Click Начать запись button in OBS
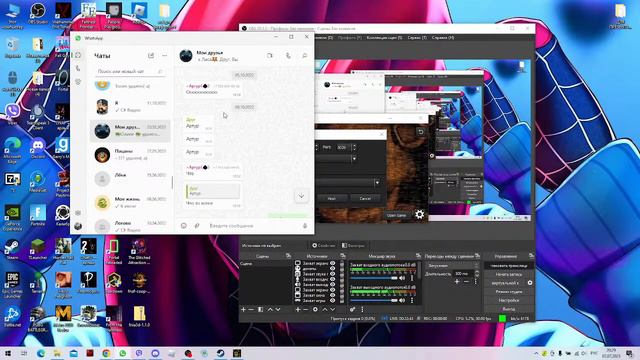This screenshot has width=640, height=360. tap(509, 274)
